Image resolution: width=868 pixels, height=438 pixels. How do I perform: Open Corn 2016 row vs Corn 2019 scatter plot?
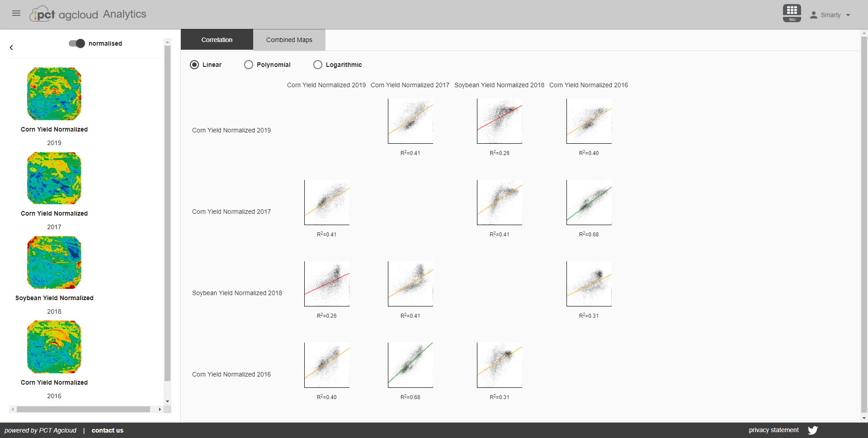tap(327, 365)
